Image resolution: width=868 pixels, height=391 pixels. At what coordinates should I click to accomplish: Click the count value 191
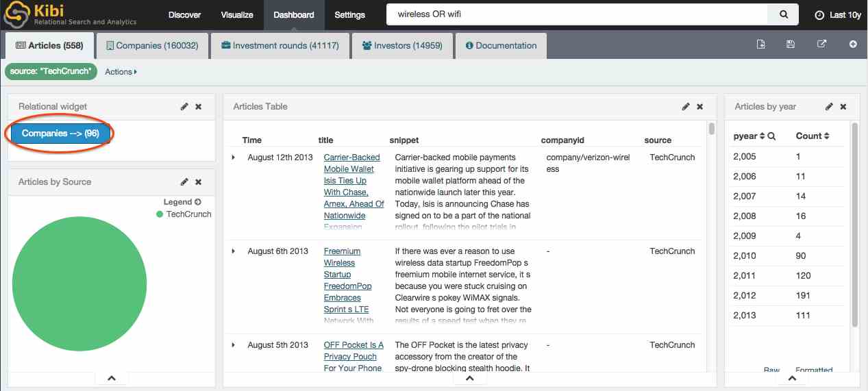coord(803,296)
